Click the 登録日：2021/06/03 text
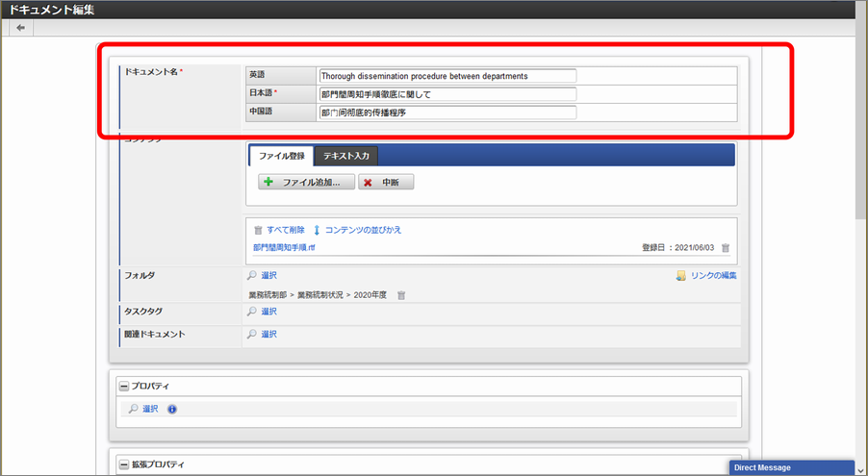Image resolution: width=868 pixels, height=476 pixels. point(678,248)
